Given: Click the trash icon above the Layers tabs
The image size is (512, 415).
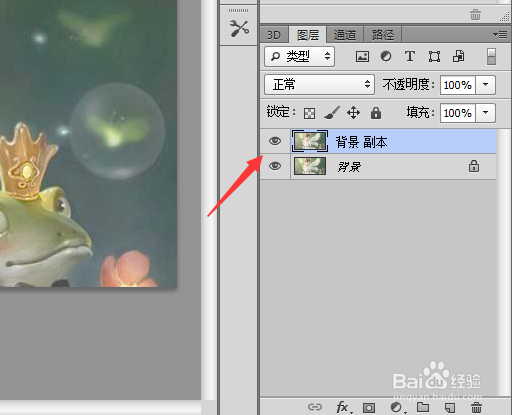Looking at the screenshot, I should [475, 15].
